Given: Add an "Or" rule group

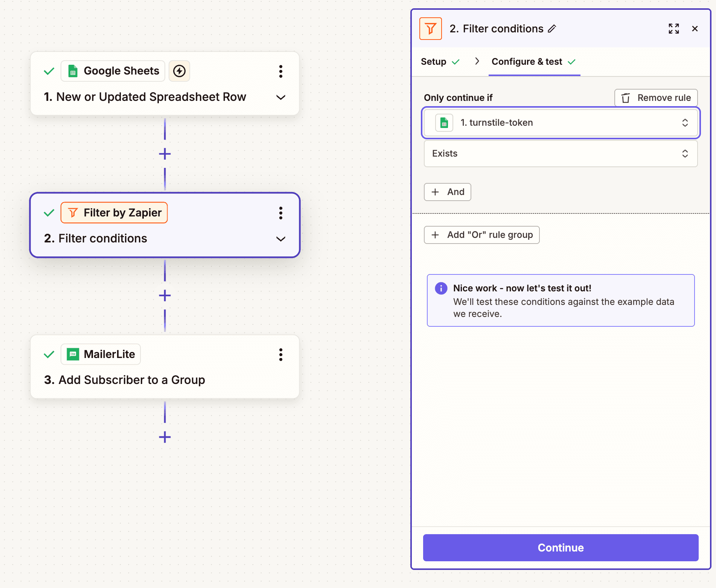Looking at the screenshot, I should click(482, 235).
